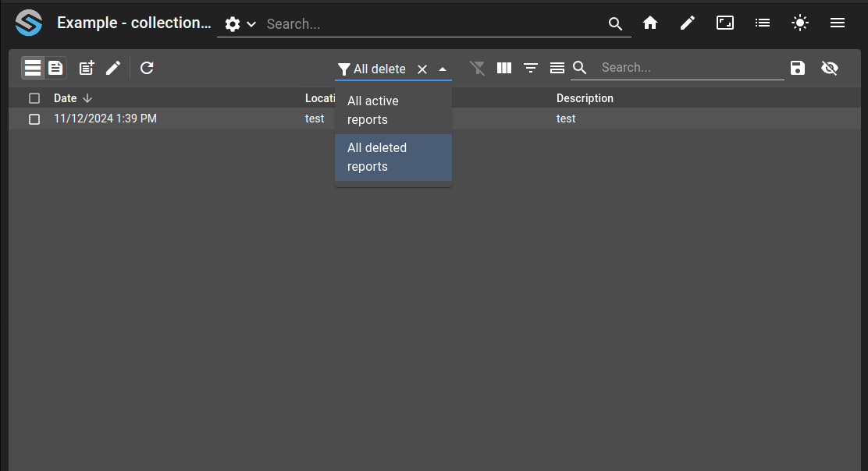Open the settings gear dropdown

coord(240,23)
